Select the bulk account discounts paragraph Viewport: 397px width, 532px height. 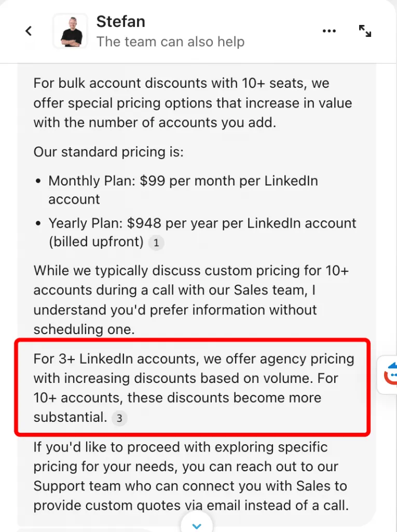(193, 103)
